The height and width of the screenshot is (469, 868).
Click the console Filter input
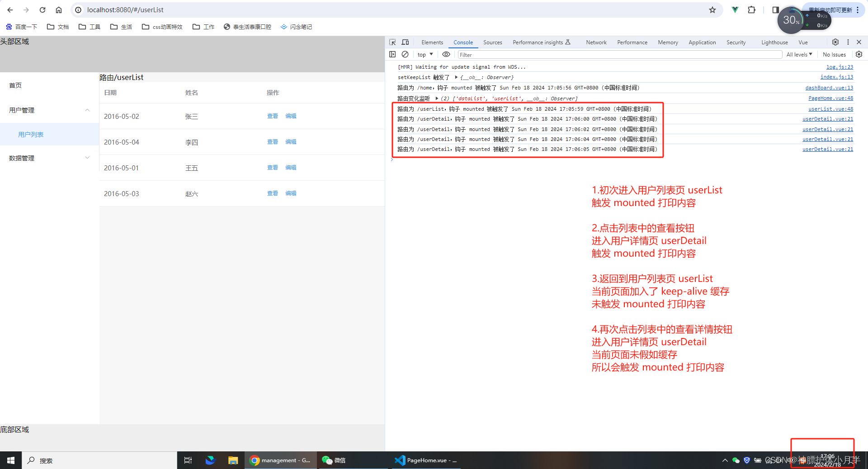click(x=620, y=55)
